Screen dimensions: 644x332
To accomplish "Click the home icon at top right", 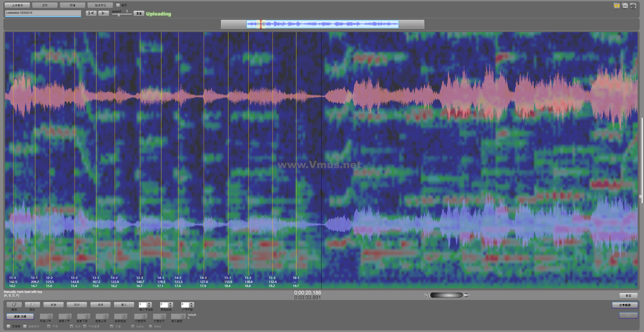I will pyautogui.click(x=625, y=6).
